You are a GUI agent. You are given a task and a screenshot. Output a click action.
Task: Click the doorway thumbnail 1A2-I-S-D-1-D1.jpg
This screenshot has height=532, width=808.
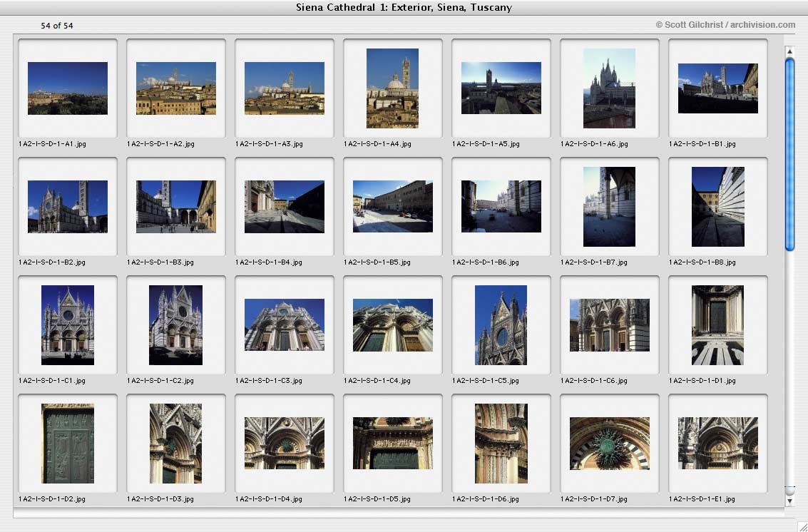(718, 325)
